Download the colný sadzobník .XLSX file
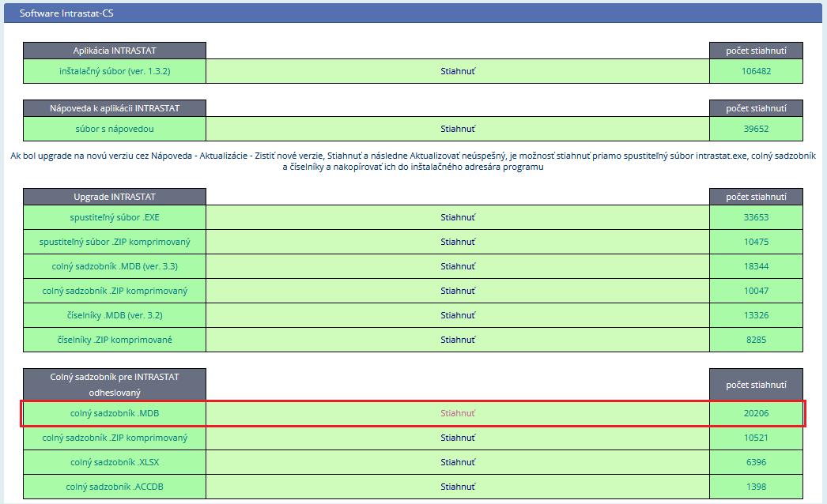Image resolution: width=827 pixels, height=504 pixels. 458,462
